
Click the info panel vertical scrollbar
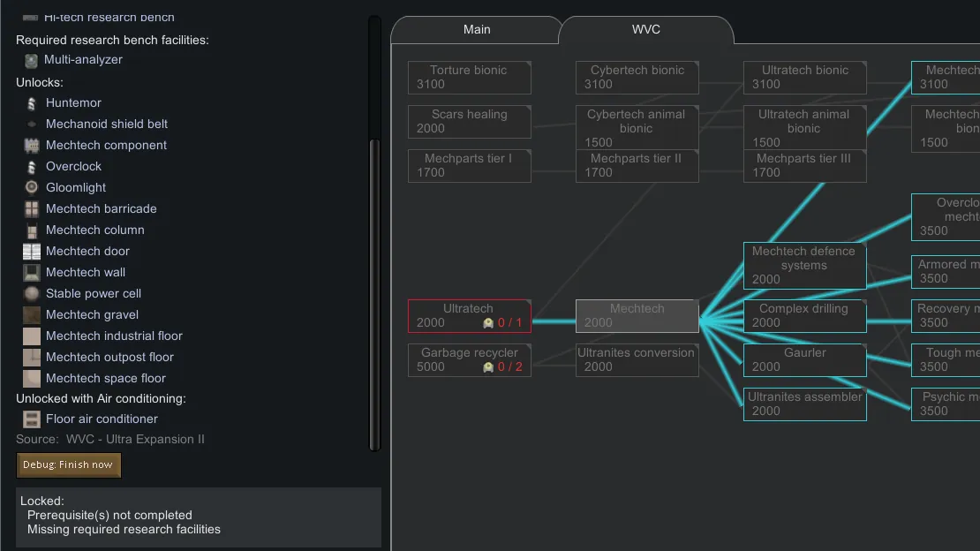374,291
